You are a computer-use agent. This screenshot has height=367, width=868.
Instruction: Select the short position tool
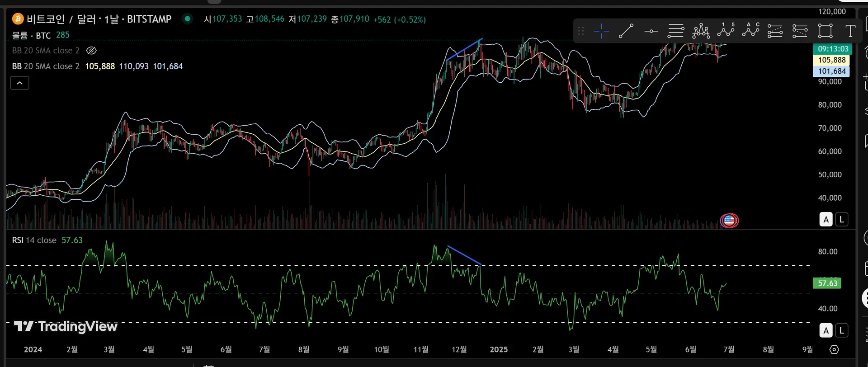800,31
